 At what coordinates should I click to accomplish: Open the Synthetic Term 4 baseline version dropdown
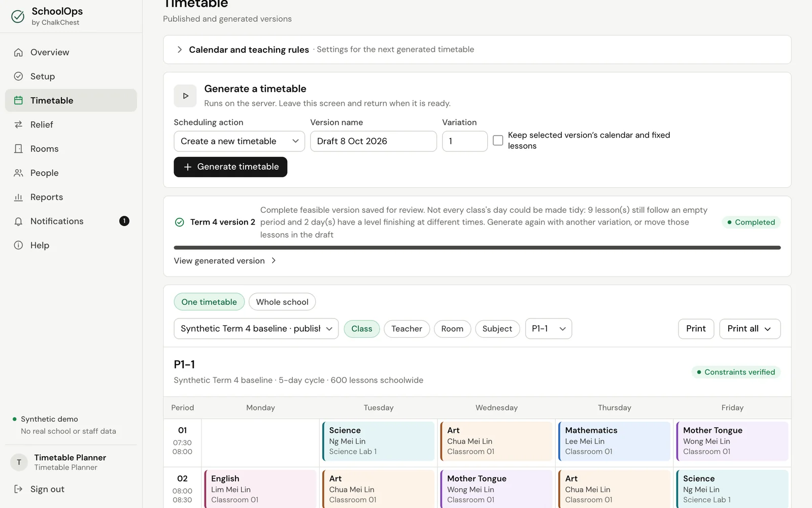[256, 329]
